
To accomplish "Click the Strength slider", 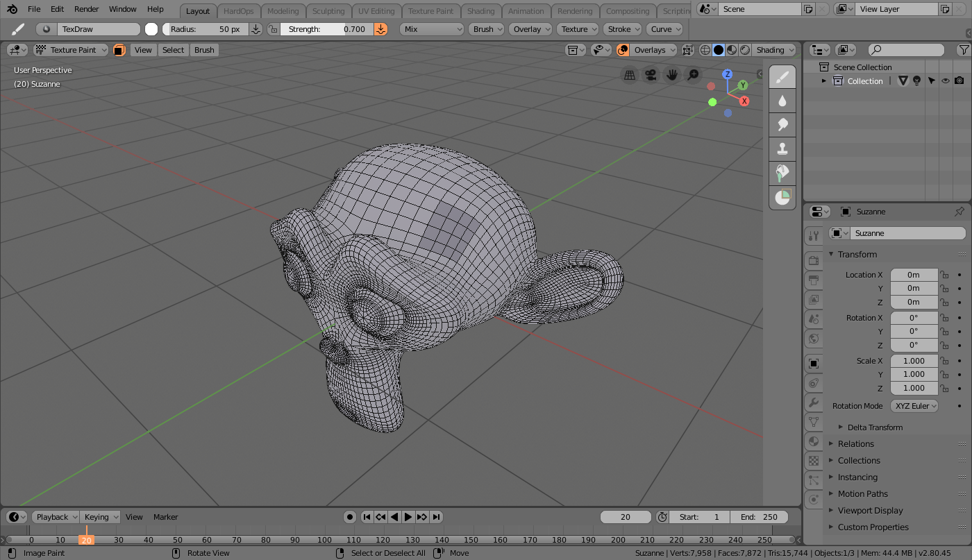I will coord(327,29).
